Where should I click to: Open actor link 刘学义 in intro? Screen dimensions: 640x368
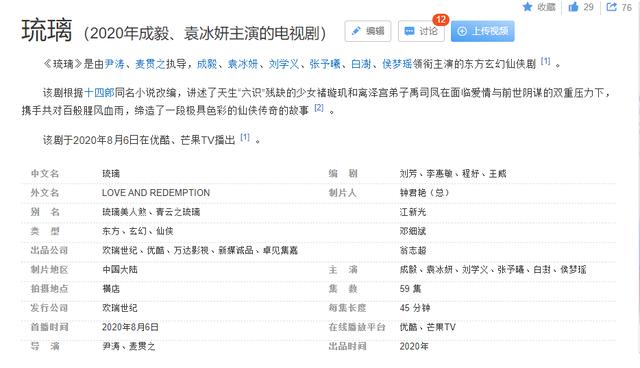pyautogui.click(x=284, y=64)
